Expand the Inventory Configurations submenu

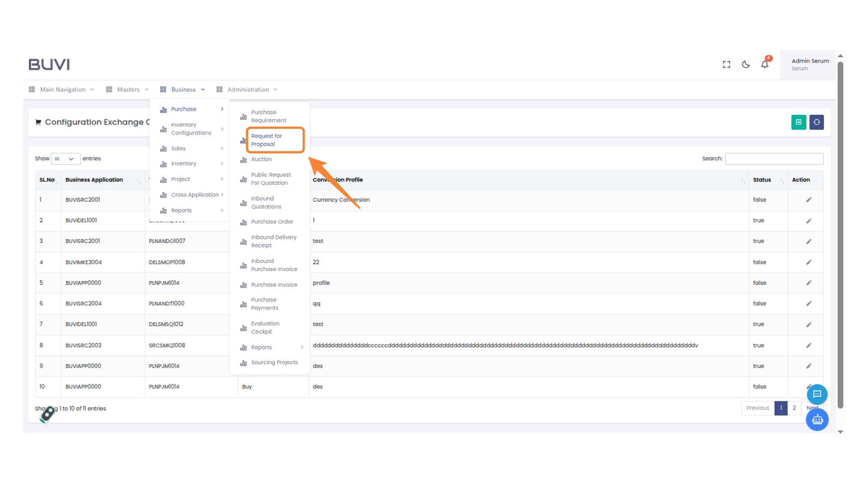[x=192, y=129]
